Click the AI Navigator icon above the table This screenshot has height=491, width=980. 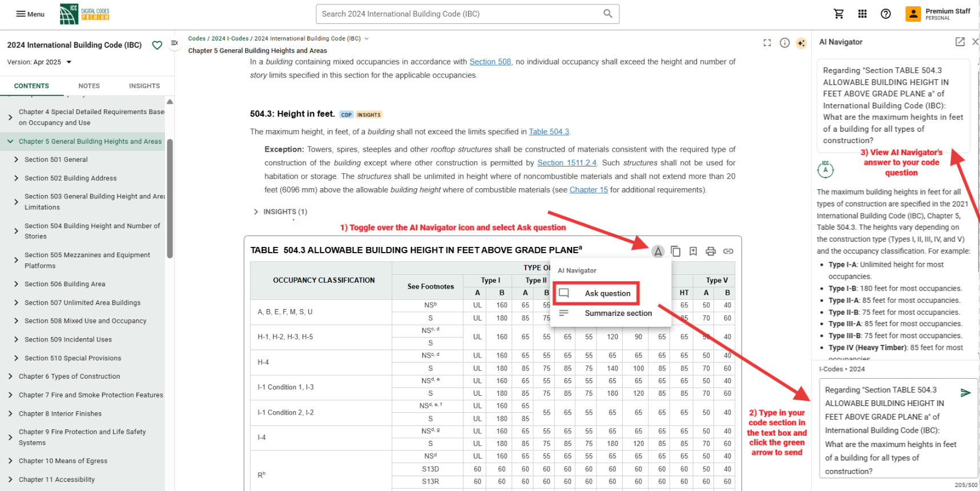point(658,251)
